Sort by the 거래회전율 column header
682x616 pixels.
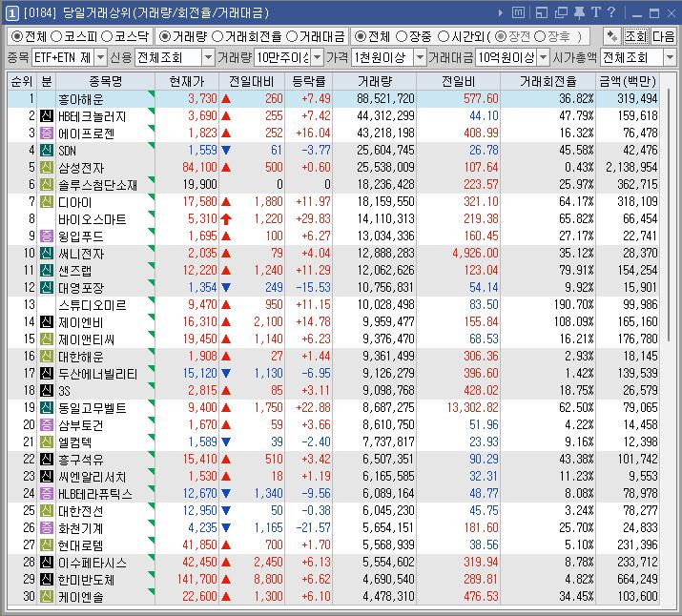click(548, 81)
